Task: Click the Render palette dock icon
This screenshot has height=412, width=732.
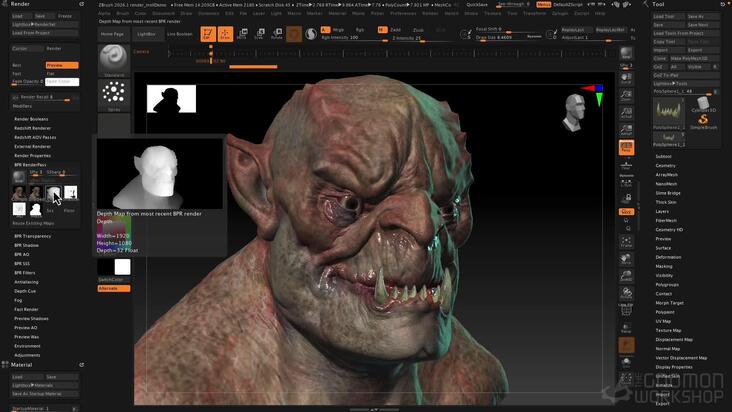Action: [82, 4]
